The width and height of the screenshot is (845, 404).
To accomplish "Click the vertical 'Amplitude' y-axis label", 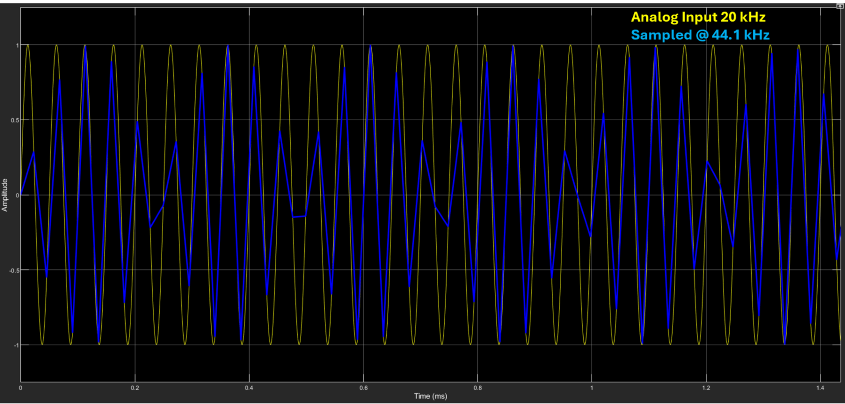I will pyautogui.click(x=4, y=194).
